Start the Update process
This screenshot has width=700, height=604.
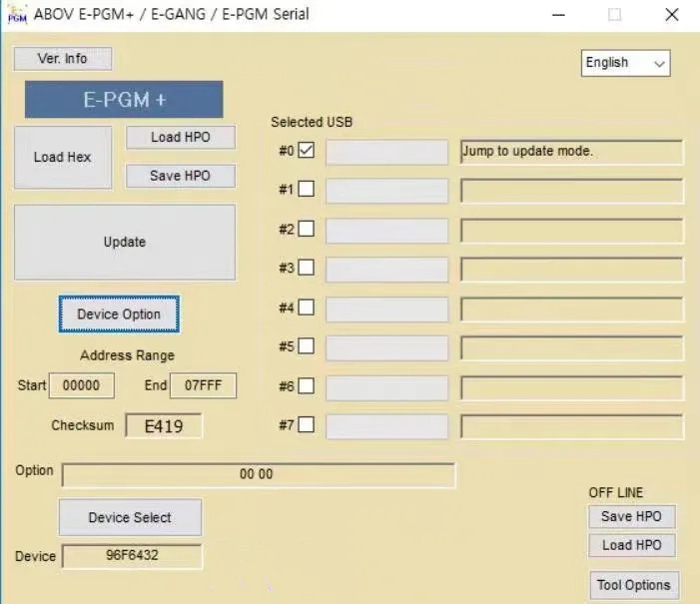pyautogui.click(x=125, y=242)
